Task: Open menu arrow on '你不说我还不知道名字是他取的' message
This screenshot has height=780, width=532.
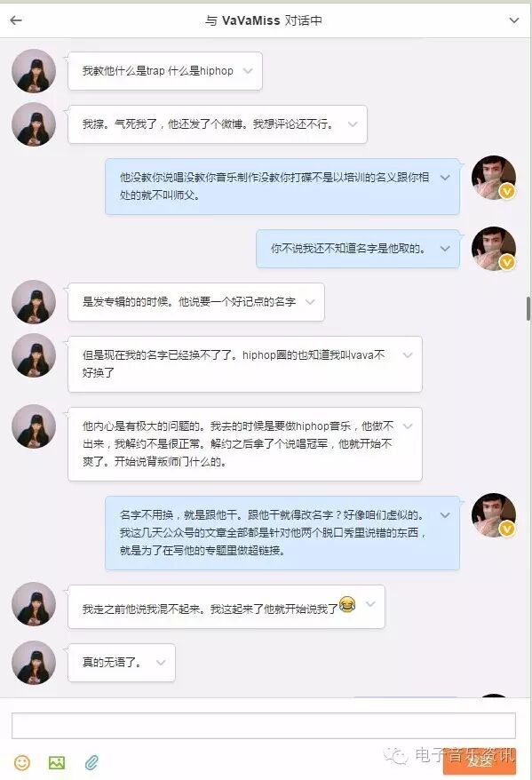Action: 445,248
